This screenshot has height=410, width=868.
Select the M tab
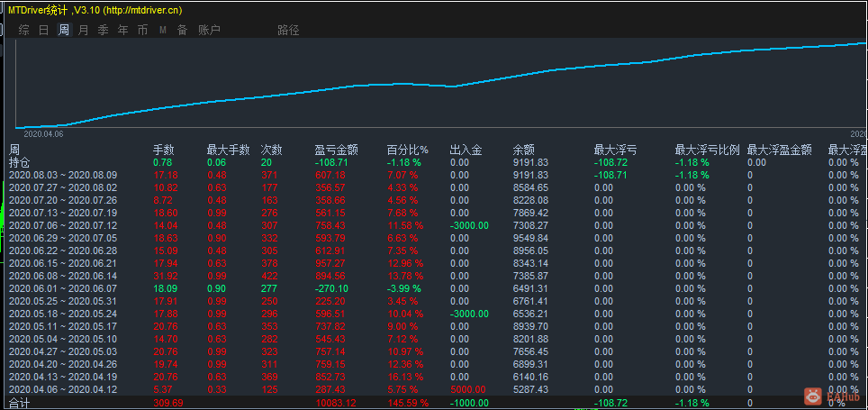click(x=163, y=30)
